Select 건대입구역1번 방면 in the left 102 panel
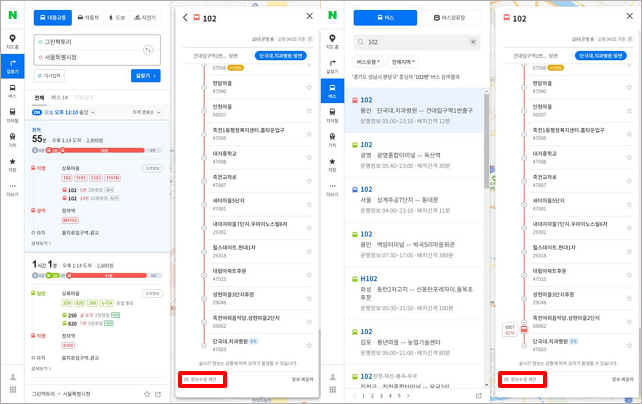642x404 pixels. (215, 56)
